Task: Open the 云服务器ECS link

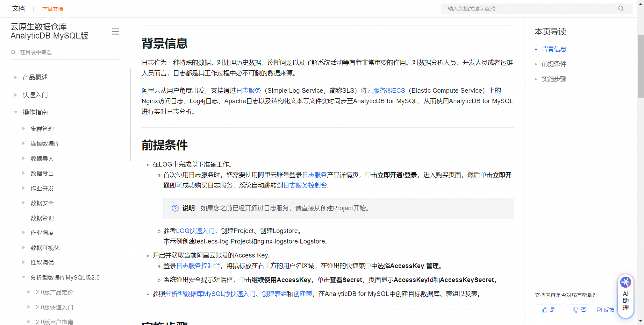Action: coord(386,91)
